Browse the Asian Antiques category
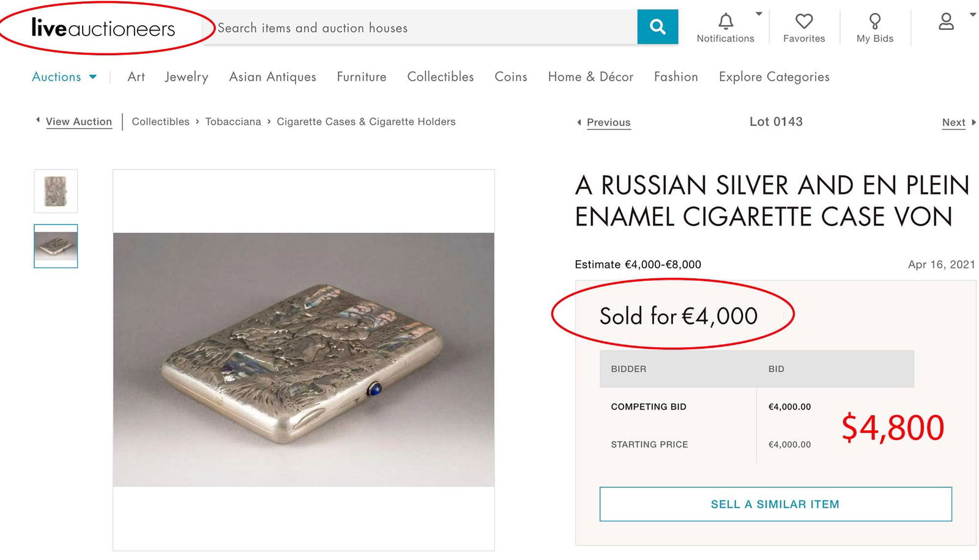This screenshot has height=560, width=979. (x=272, y=77)
